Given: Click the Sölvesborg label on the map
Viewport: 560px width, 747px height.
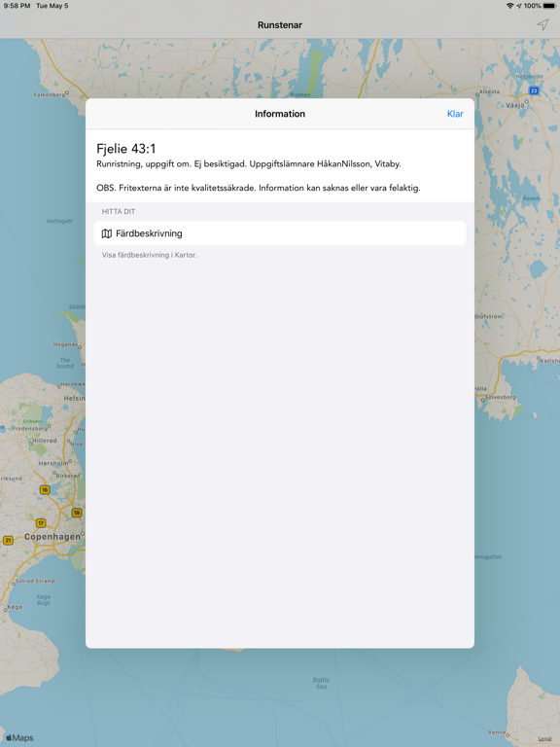Looking at the screenshot, I should click(x=500, y=397).
